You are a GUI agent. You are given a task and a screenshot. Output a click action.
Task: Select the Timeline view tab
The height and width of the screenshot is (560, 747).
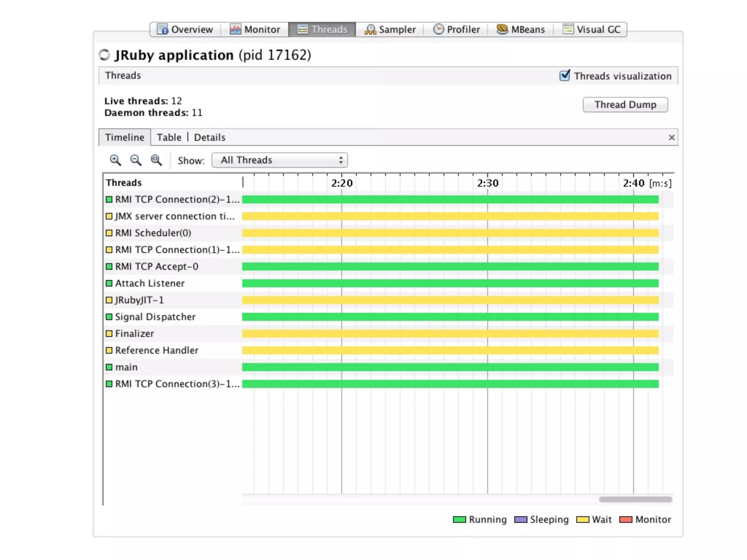click(x=124, y=137)
